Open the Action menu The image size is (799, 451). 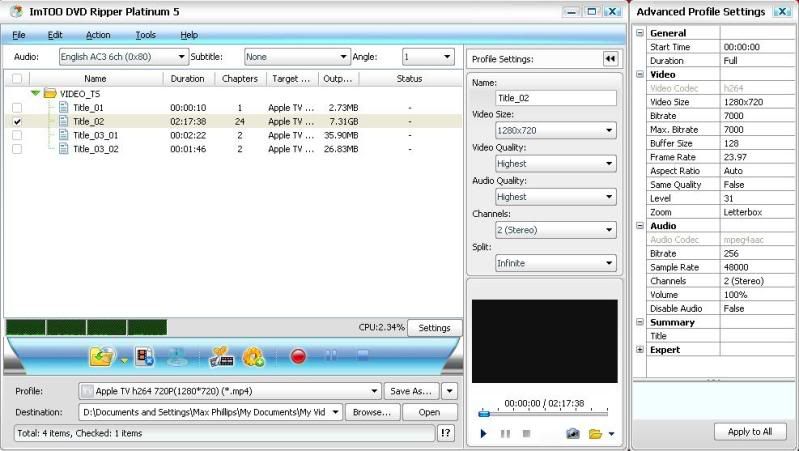pyautogui.click(x=98, y=35)
